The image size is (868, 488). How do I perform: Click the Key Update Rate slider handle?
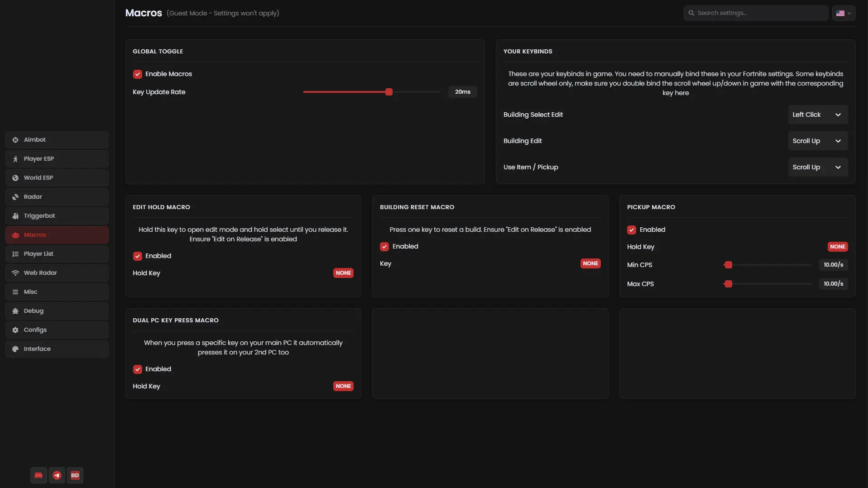[389, 92]
